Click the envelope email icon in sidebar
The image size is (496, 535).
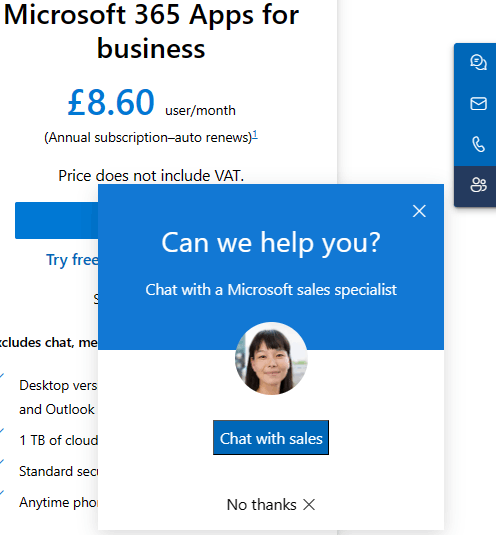(478, 103)
